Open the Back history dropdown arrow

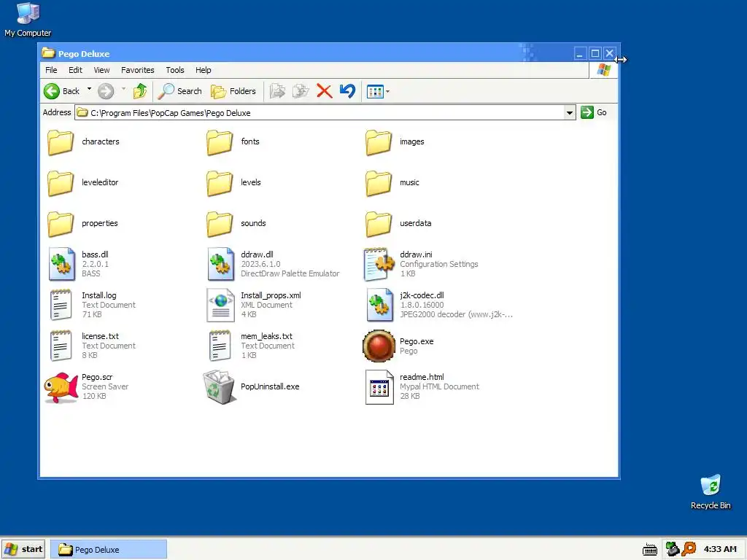click(89, 90)
